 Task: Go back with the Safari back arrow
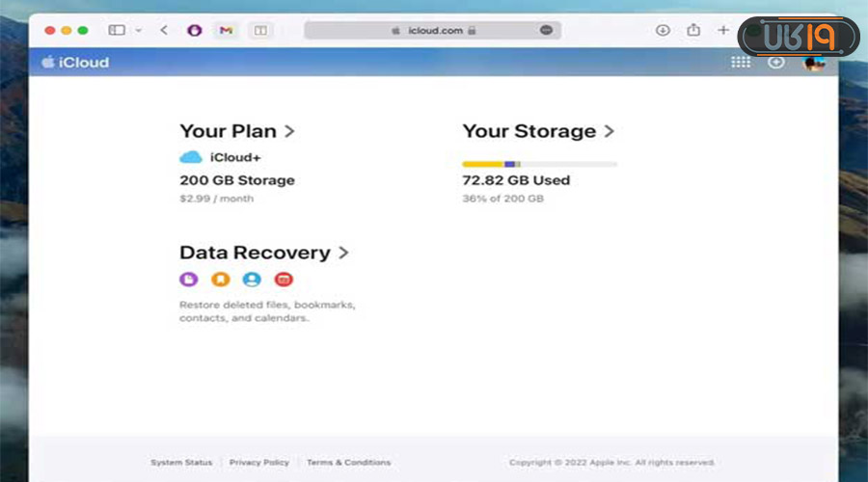[164, 31]
